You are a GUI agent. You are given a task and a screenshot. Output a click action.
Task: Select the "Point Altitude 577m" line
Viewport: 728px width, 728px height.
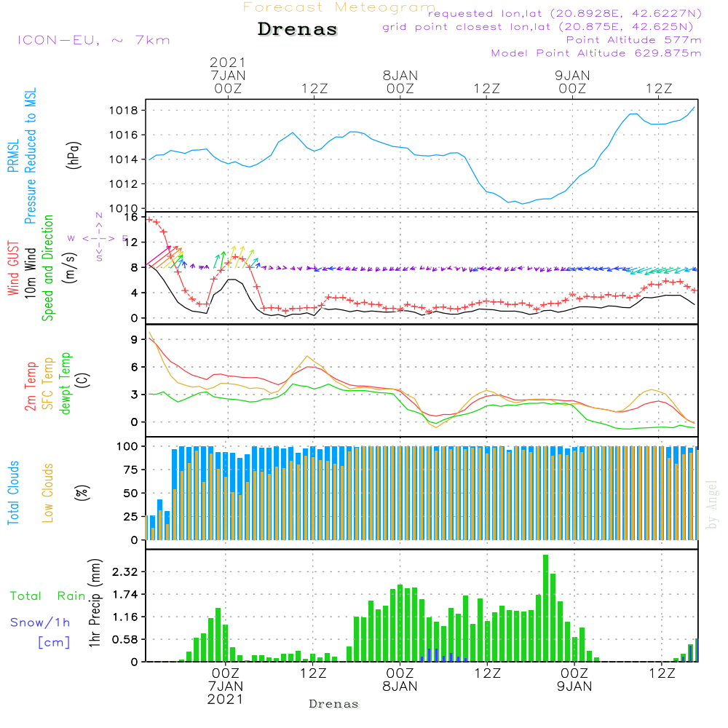coord(634,40)
